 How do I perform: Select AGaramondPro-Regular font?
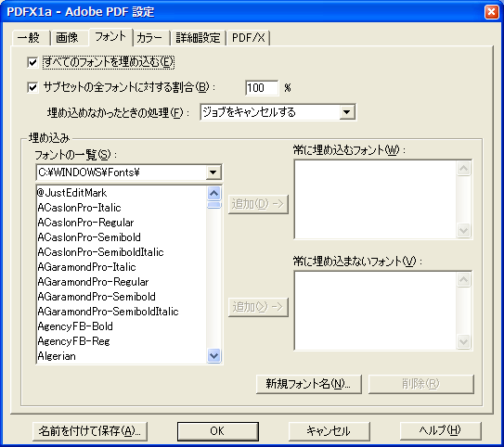click(x=122, y=282)
